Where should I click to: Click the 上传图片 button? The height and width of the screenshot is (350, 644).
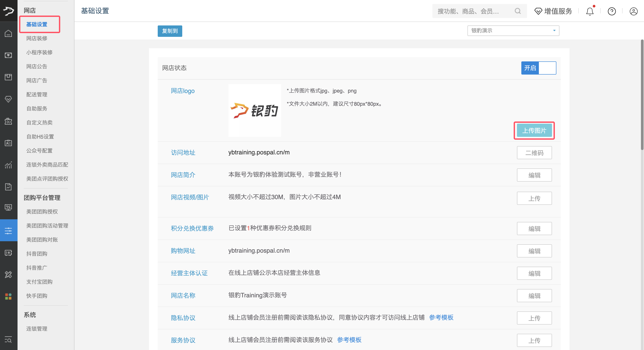click(534, 130)
